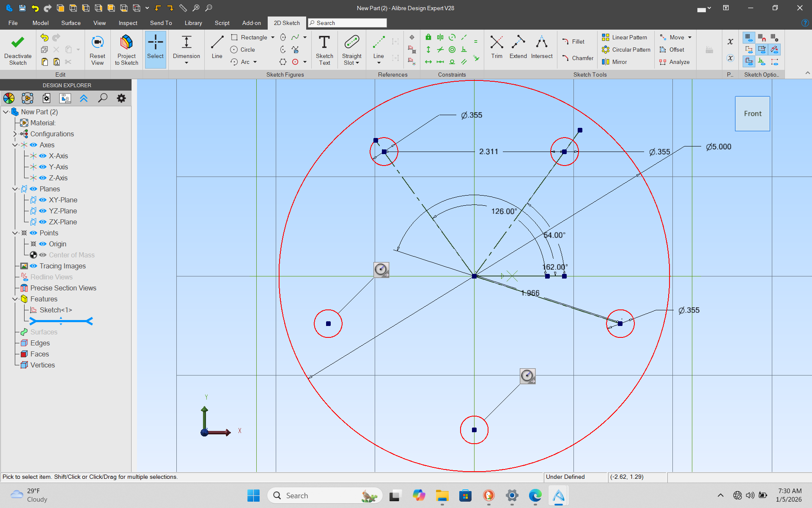Screen dimensions: 812x508
Task: Select the Trim tool
Action: pyautogui.click(x=497, y=43)
